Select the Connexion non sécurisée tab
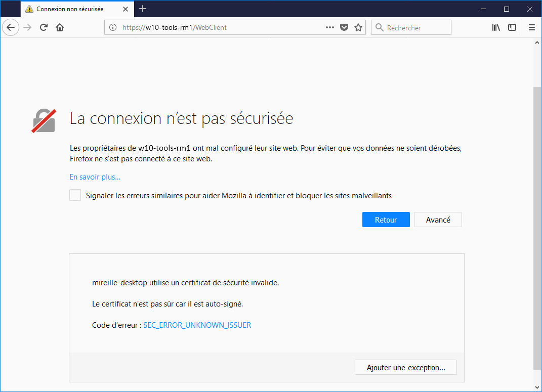The image size is (542, 392). coord(77,9)
